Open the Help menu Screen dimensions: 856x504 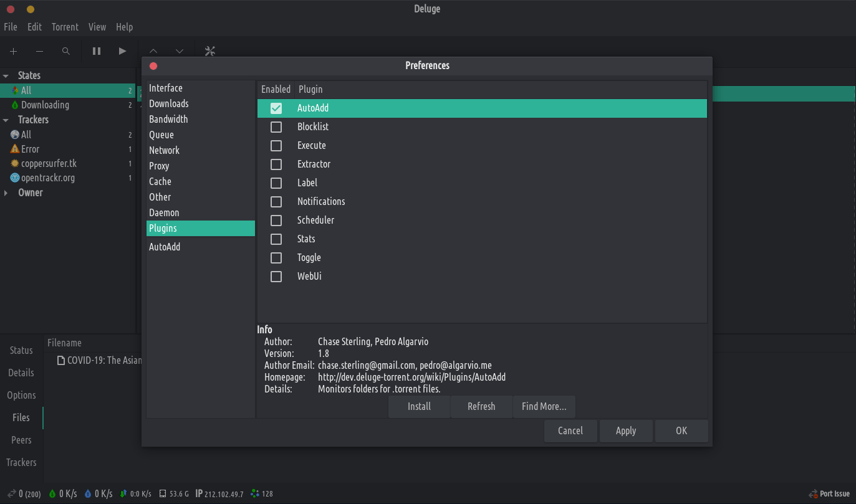125,27
